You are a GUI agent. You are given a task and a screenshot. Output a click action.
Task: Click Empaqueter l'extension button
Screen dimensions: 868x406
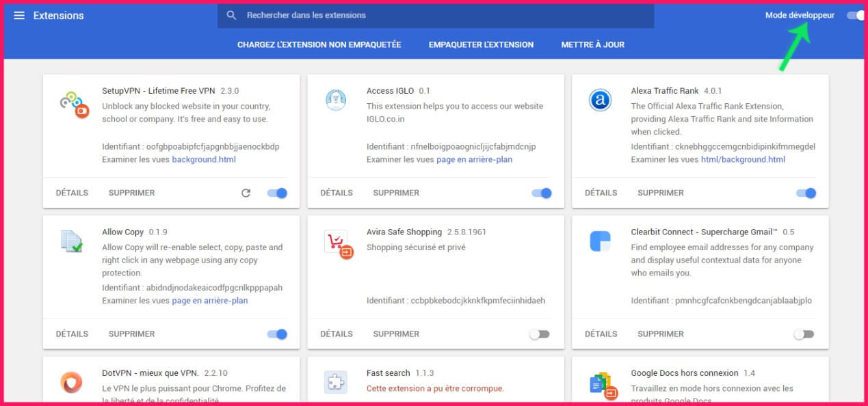[x=481, y=44]
